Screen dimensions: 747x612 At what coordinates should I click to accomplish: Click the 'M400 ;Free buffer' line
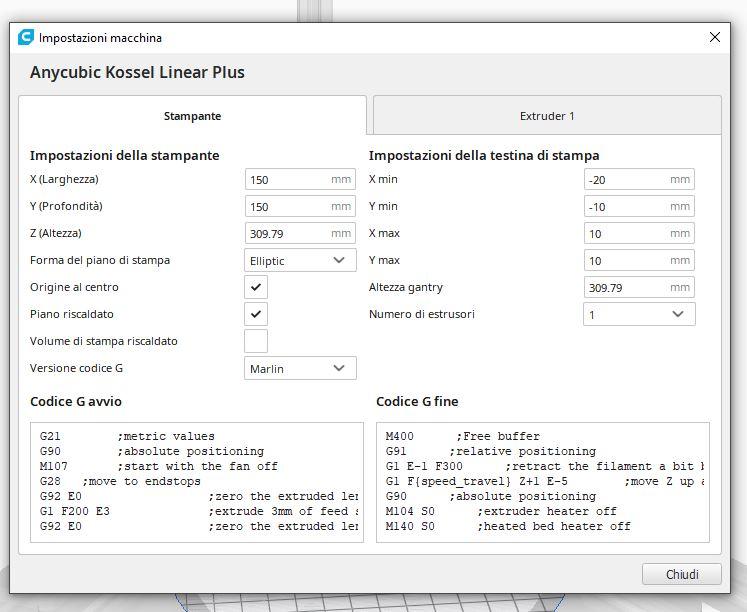(463, 436)
